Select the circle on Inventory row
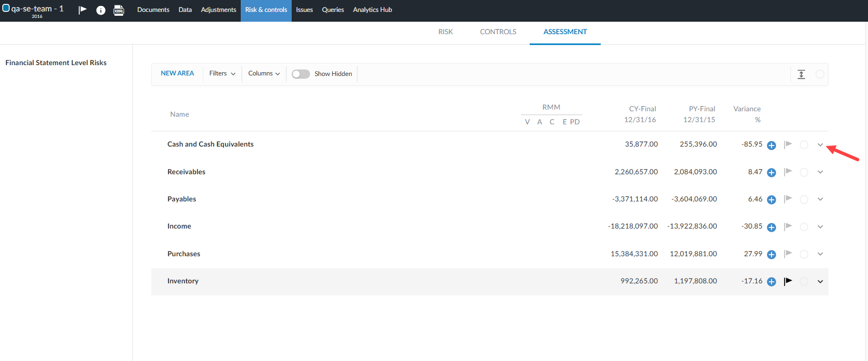The height and width of the screenshot is (361, 868). tap(804, 282)
